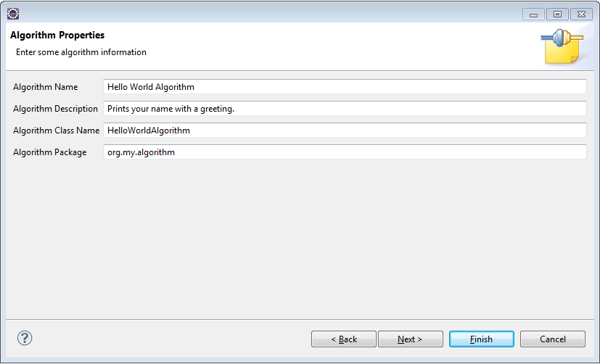Open the help question mark icon

[x=25, y=338]
